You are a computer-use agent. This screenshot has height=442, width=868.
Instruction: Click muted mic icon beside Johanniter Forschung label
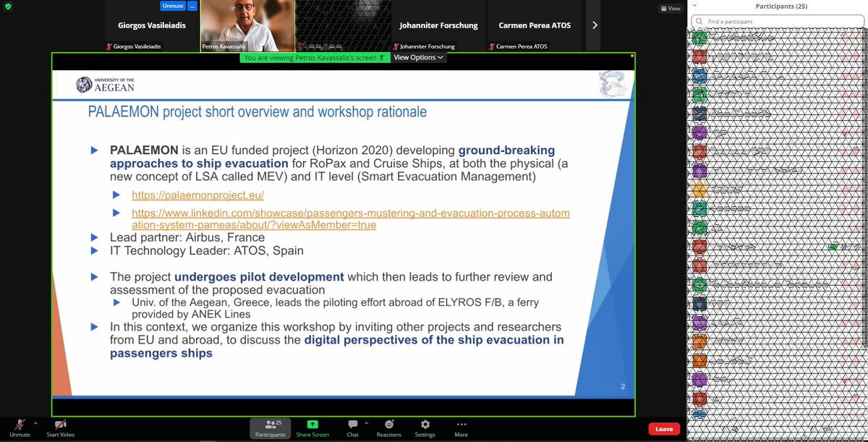click(x=395, y=46)
